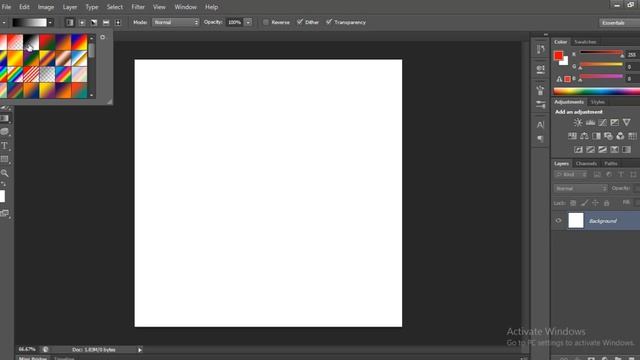Open the status bar info arrow

[140, 350]
